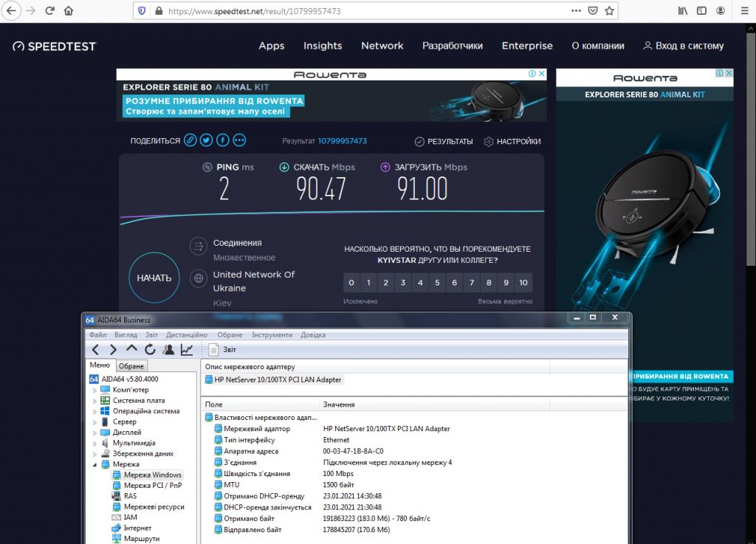Go up one level in AIDA64
The width and height of the screenshot is (756, 544).
pos(131,349)
